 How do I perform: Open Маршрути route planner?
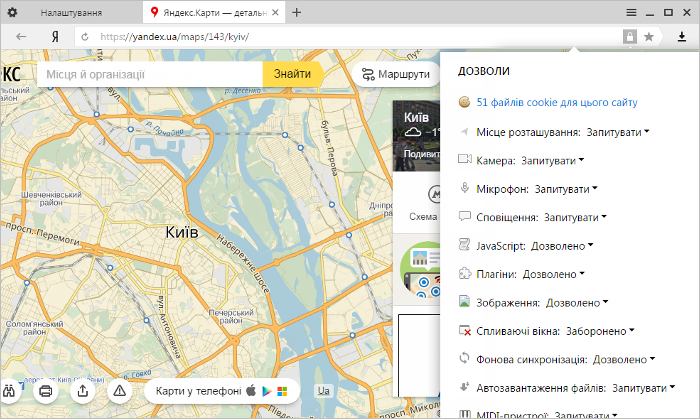click(396, 74)
